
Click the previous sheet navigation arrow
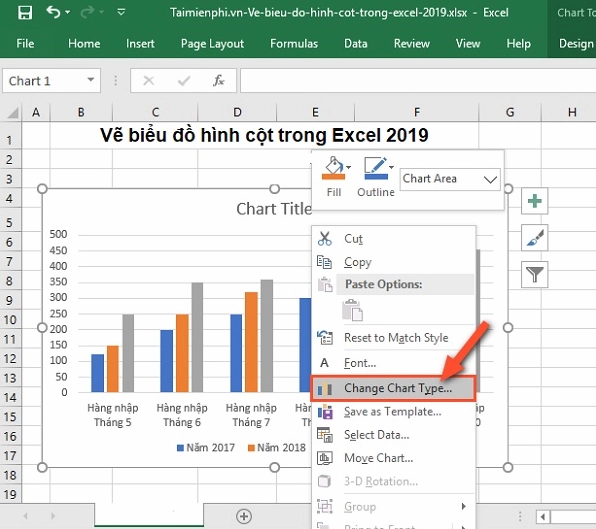tap(25, 516)
